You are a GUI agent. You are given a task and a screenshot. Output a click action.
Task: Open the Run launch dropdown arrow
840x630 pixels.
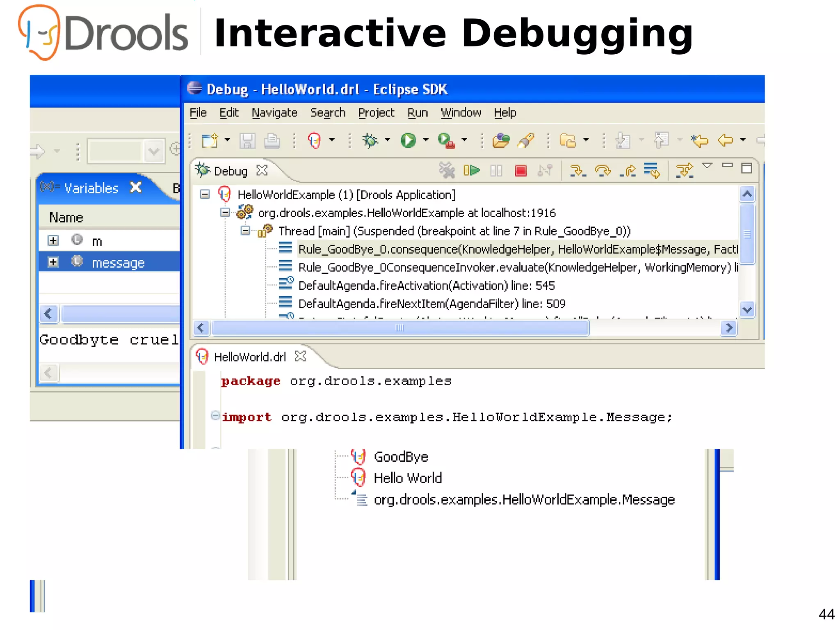point(426,140)
